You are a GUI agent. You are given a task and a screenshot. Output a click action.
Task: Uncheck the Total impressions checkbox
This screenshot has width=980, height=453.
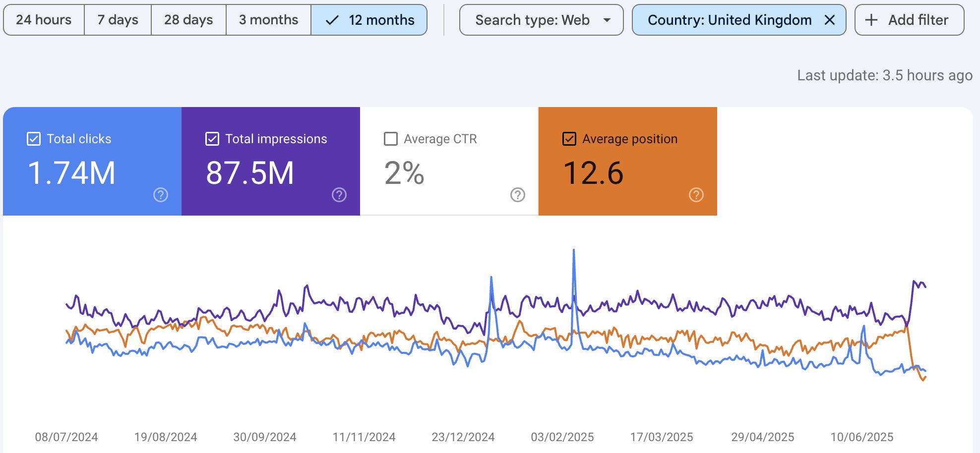pyautogui.click(x=212, y=139)
